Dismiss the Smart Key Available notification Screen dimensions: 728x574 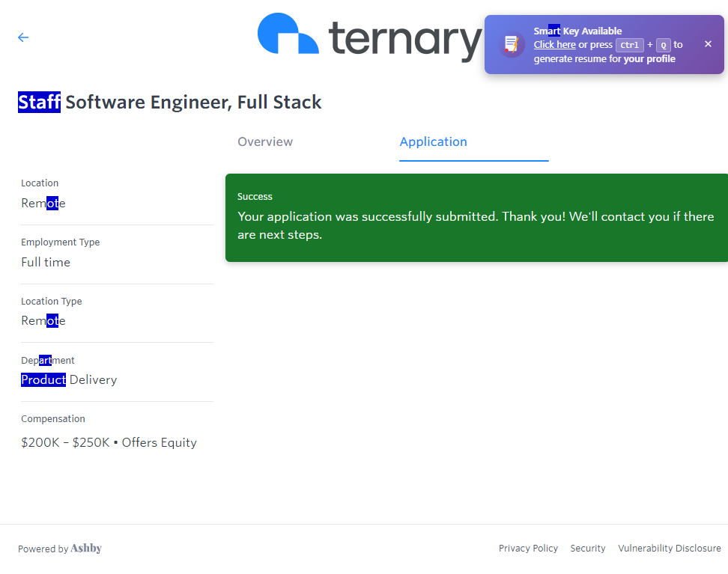click(x=708, y=44)
